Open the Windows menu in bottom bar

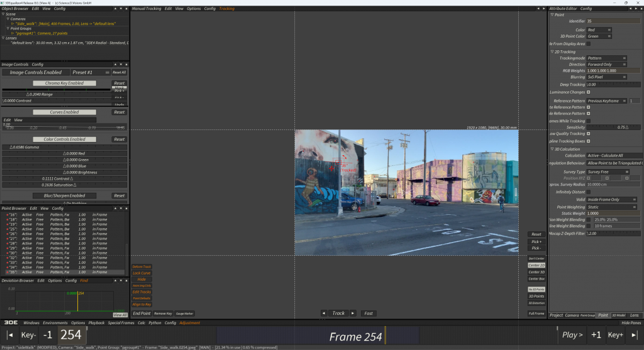31,323
